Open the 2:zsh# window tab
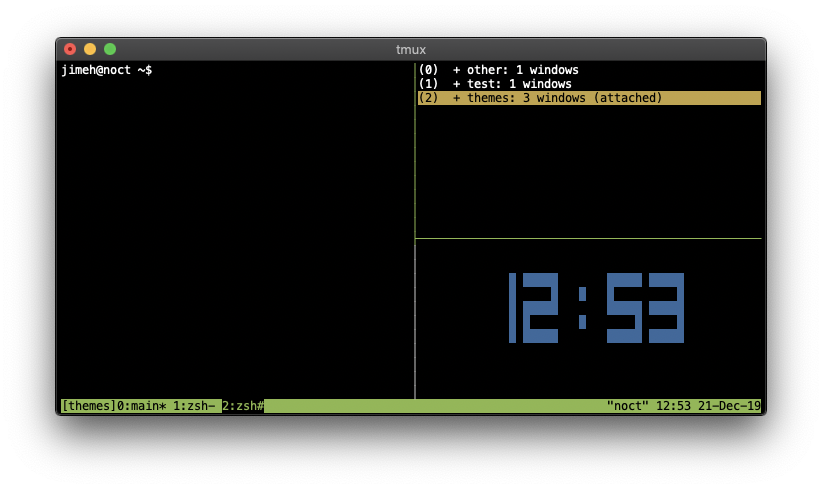The height and width of the screenshot is (489, 822). (x=243, y=406)
